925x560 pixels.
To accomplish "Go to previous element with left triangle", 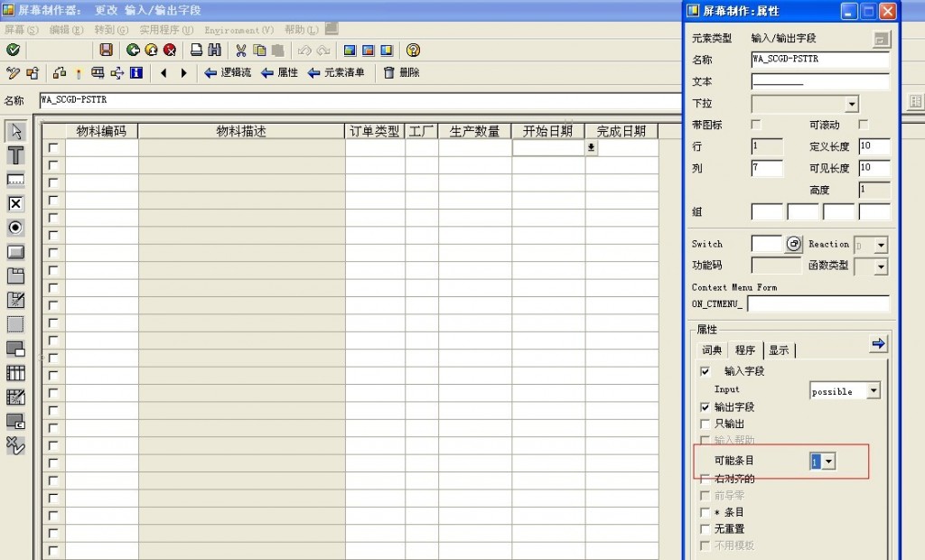I will pos(164,72).
